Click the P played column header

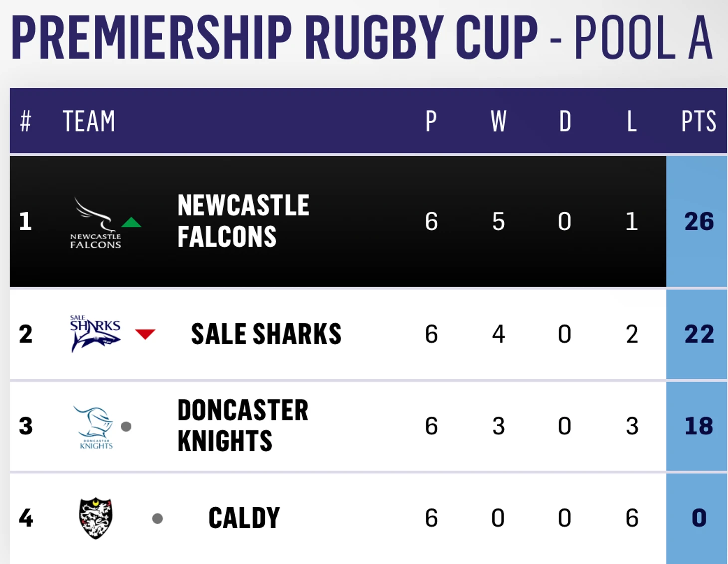431,121
